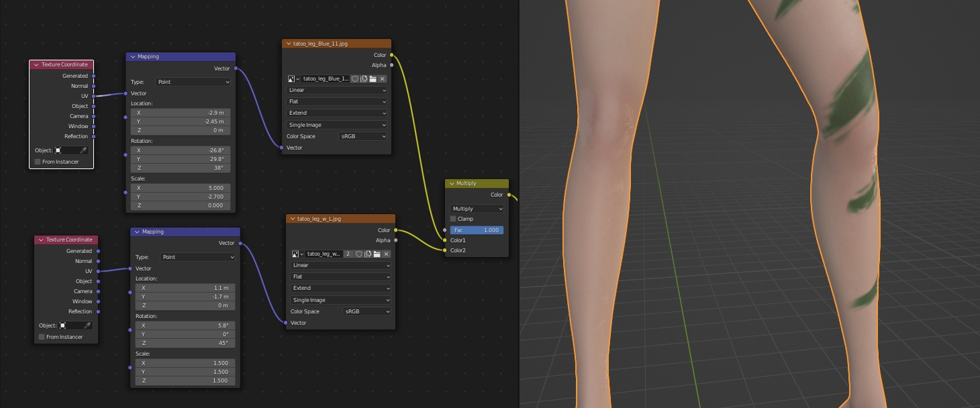Collapse the Multiply node via header arrow
The image size is (980, 408).
(452, 184)
